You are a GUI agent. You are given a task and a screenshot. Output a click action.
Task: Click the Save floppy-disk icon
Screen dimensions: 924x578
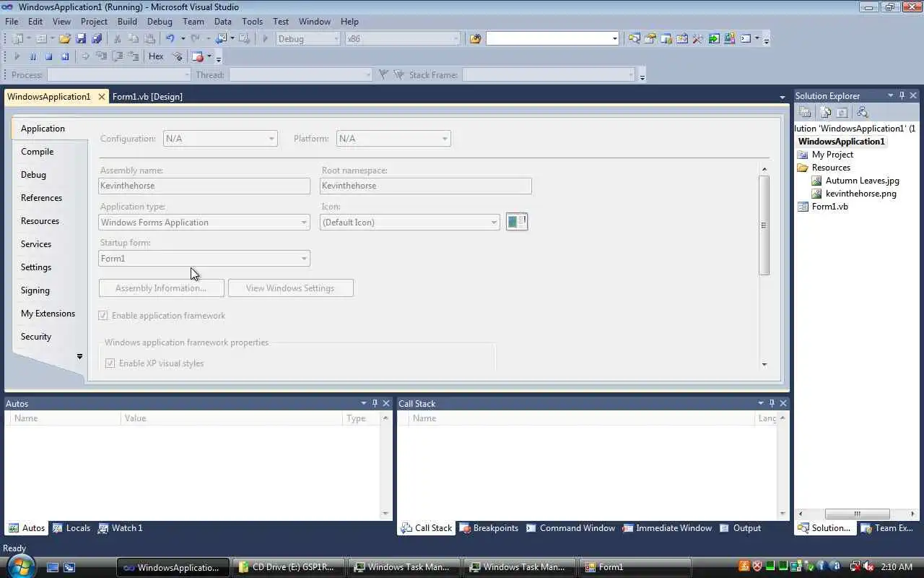pos(81,38)
